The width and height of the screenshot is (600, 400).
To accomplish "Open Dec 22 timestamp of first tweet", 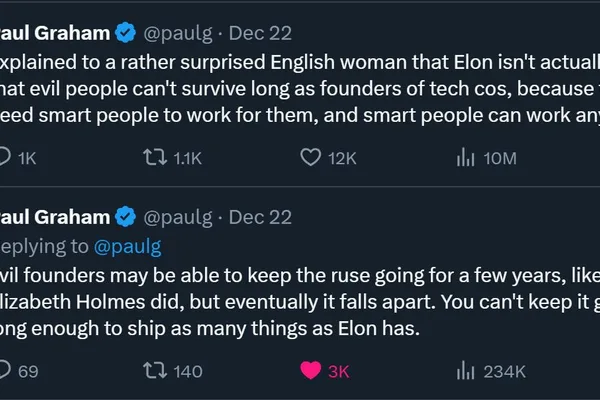I will (x=260, y=33).
